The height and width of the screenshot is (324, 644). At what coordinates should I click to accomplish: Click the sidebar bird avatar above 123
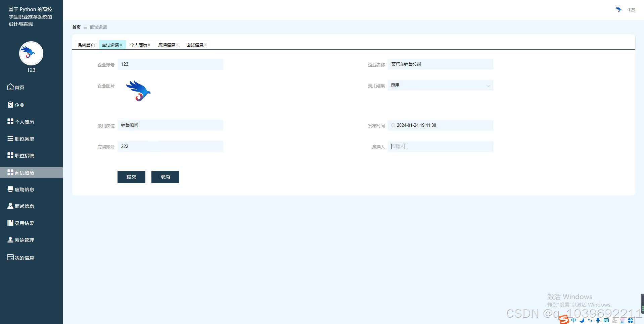(x=31, y=53)
